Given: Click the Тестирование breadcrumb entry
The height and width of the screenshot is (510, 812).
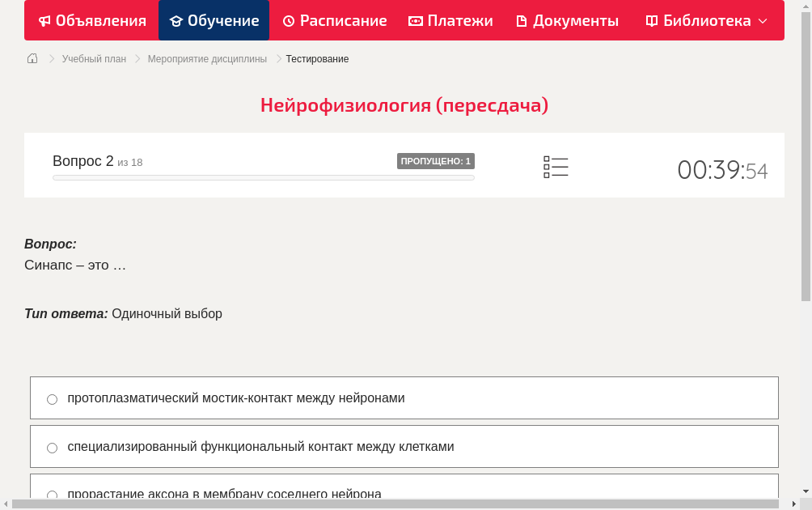Looking at the screenshot, I should [316, 58].
